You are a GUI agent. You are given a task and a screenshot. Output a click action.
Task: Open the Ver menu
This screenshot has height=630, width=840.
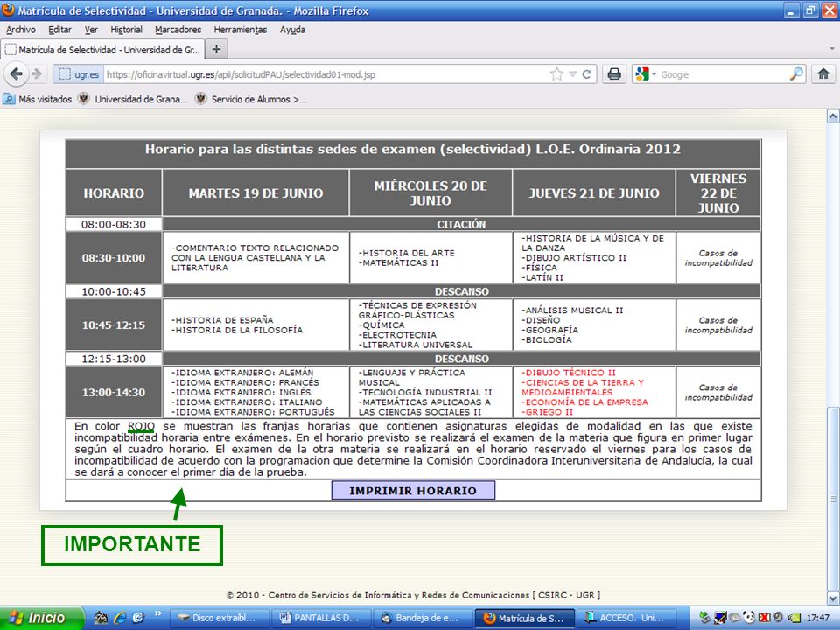point(91,30)
